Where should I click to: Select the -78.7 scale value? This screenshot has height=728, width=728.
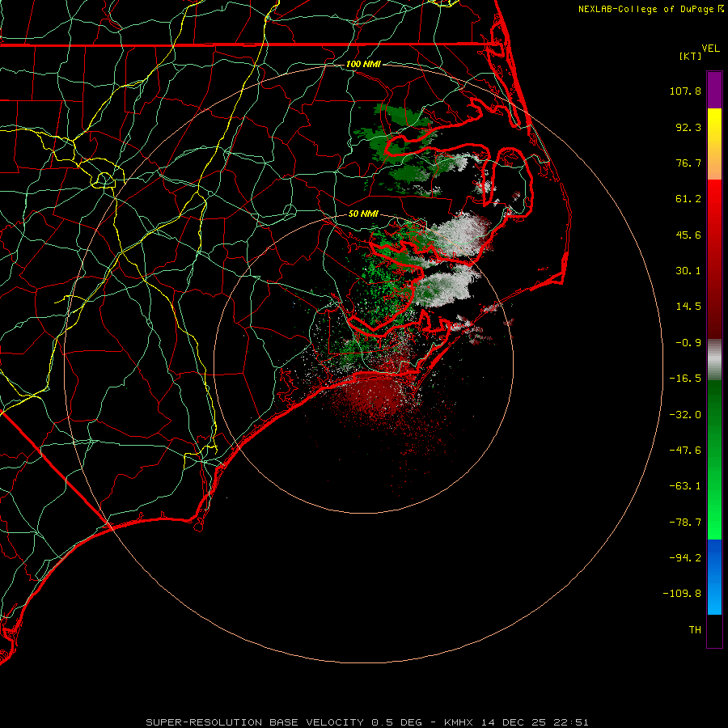(685, 523)
